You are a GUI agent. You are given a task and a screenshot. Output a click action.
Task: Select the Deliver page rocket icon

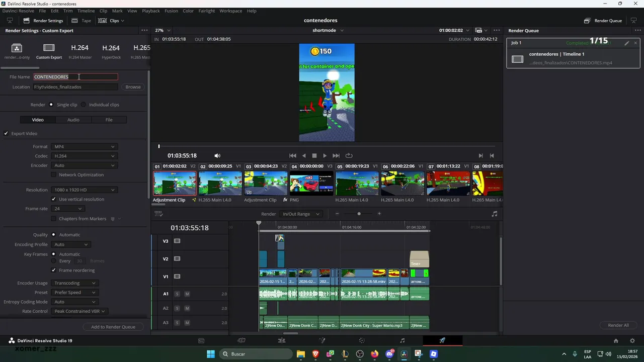[442, 340]
